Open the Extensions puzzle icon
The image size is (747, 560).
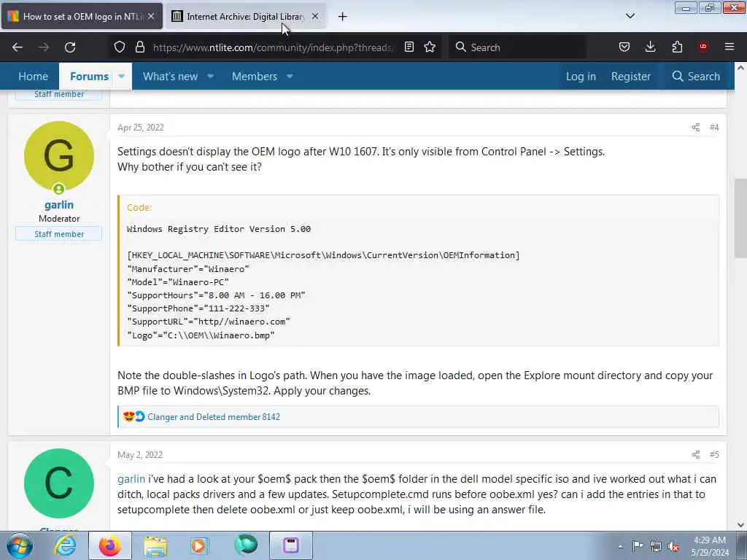click(x=677, y=47)
